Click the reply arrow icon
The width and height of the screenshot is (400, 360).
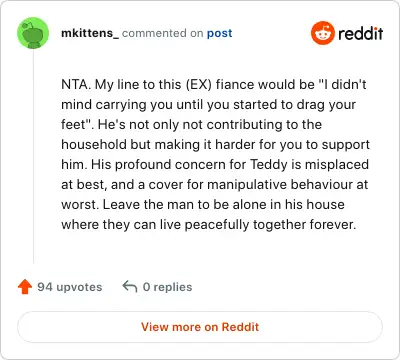pos(130,287)
